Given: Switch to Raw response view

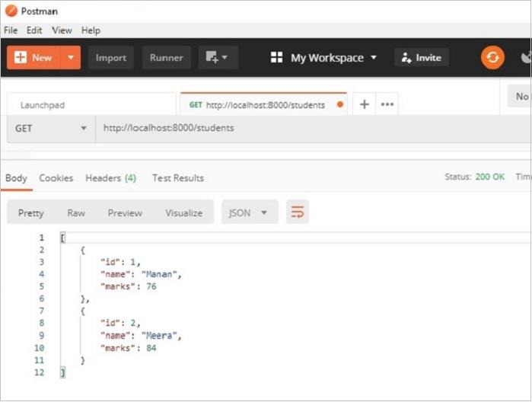Looking at the screenshot, I should (x=76, y=213).
